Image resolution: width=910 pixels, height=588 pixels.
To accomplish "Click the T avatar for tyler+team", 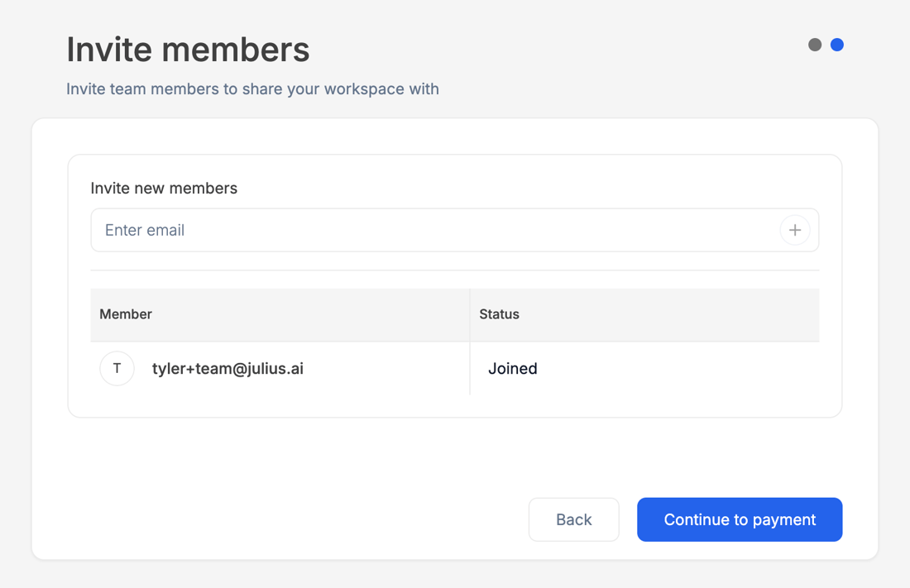I will [117, 369].
